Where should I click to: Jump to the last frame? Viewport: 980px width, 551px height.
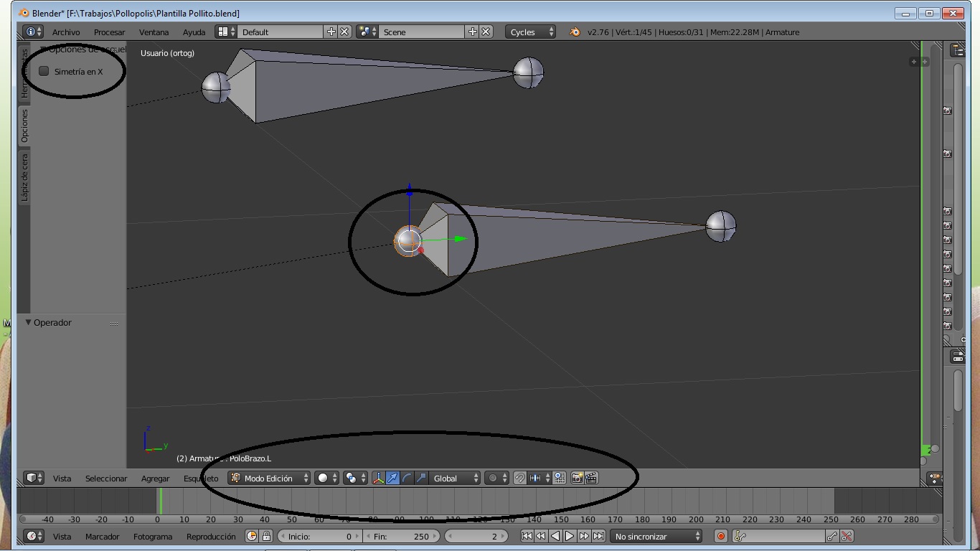[598, 536]
